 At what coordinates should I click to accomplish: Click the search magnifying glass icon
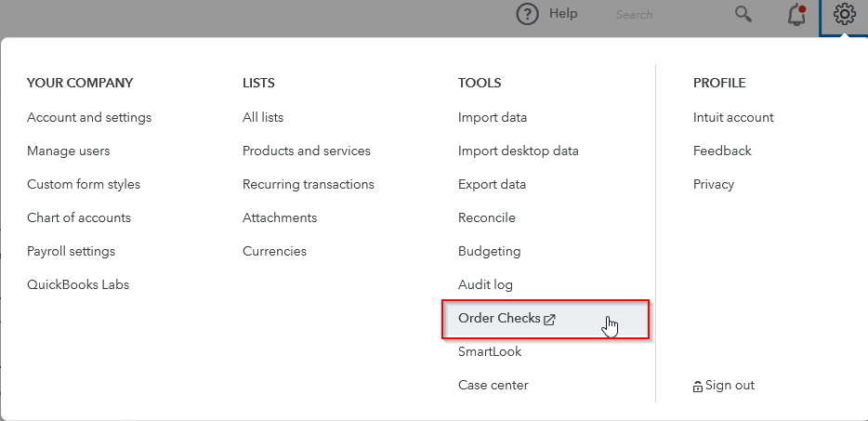point(743,14)
